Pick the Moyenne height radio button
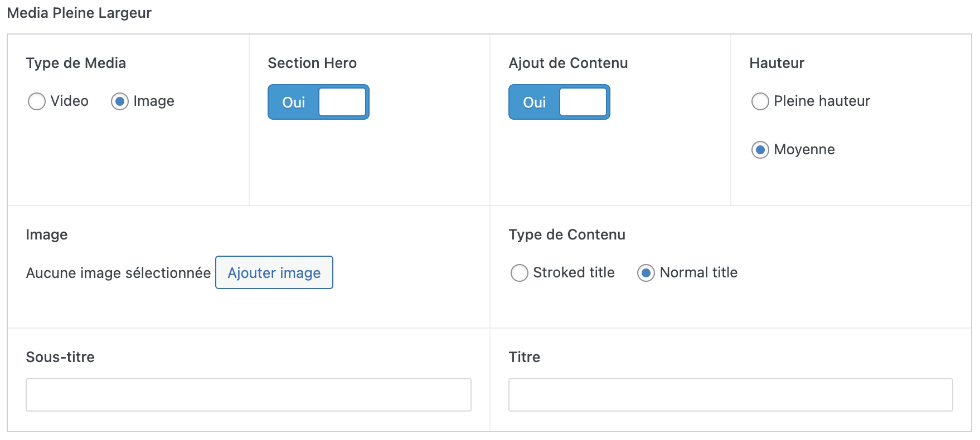This screenshot has width=980, height=440. (760, 150)
